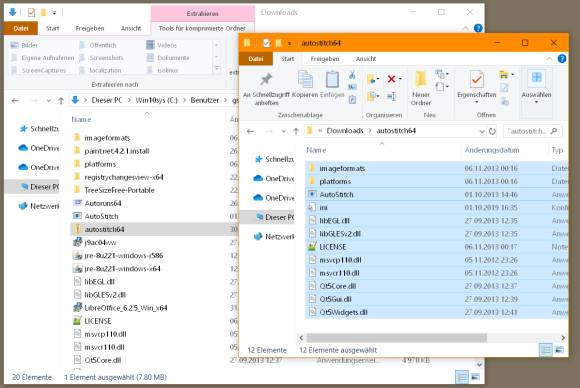Screen dimensions: 580x388
Task: Collapse the autostitch64 ribbon with the chevron
Action: tap(549, 59)
